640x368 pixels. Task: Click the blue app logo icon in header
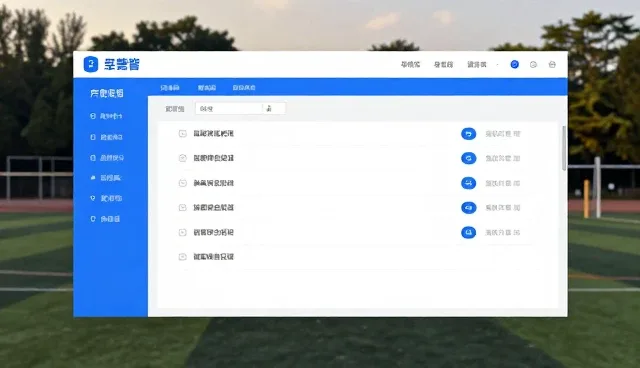point(91,64)
